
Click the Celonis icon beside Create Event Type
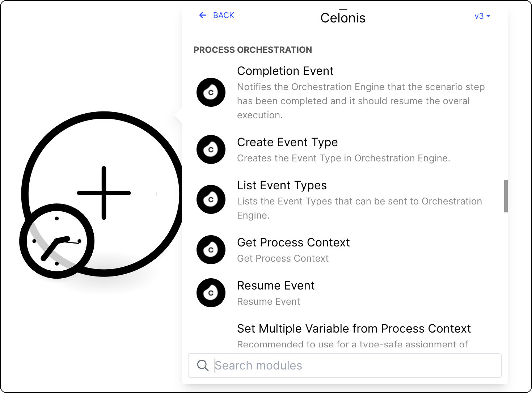point(211,149)
